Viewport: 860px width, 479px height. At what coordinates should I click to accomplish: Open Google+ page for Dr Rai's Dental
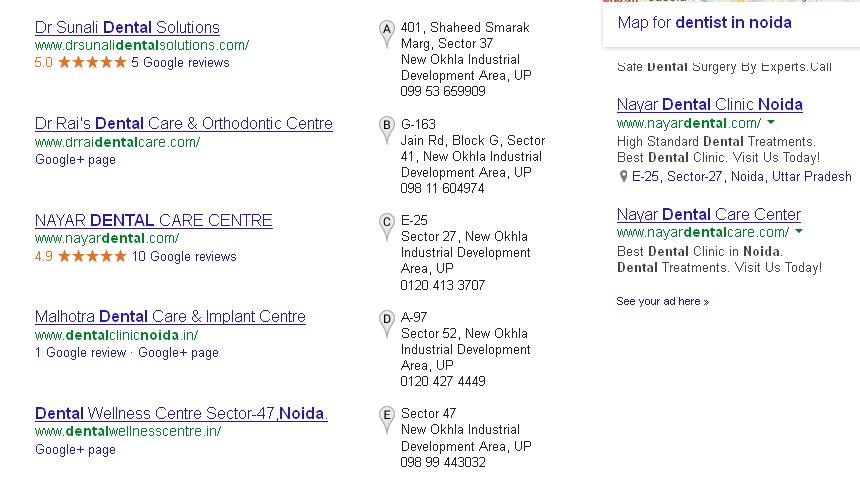click(x=75, y=159)
